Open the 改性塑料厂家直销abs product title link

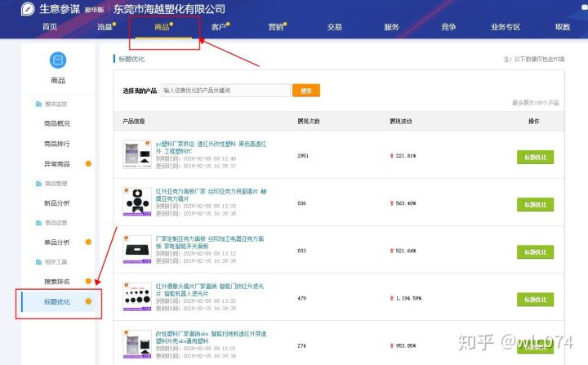(212, 337)
